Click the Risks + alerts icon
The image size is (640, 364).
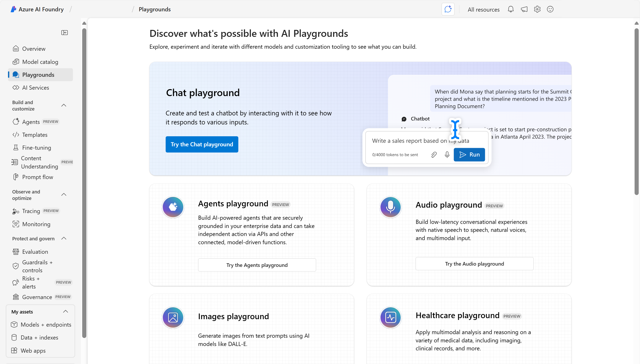coord(16,282)
